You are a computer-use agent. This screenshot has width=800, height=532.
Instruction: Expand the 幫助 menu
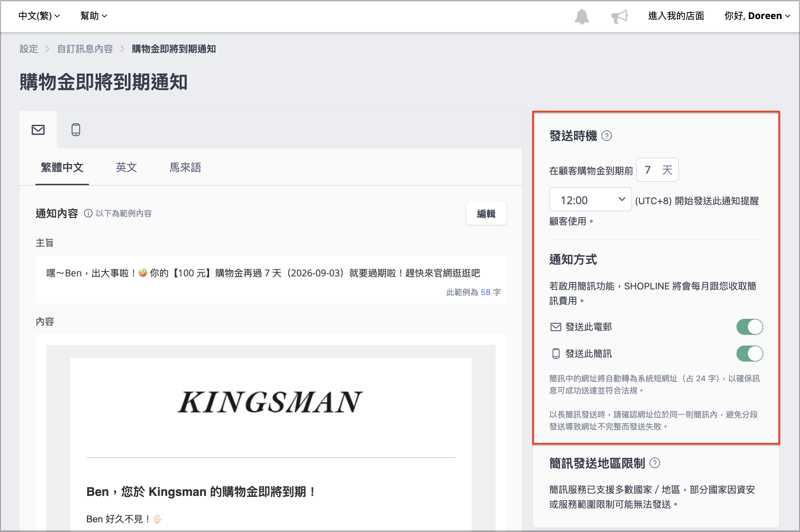pyautogui.click(x=93, y=16)
